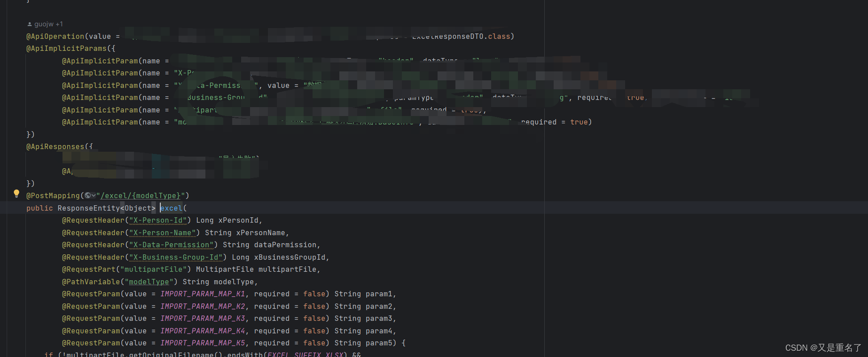Click 'true' in the last @ApiImplicitParam line
868x357 pixels.
pos(579,122)
